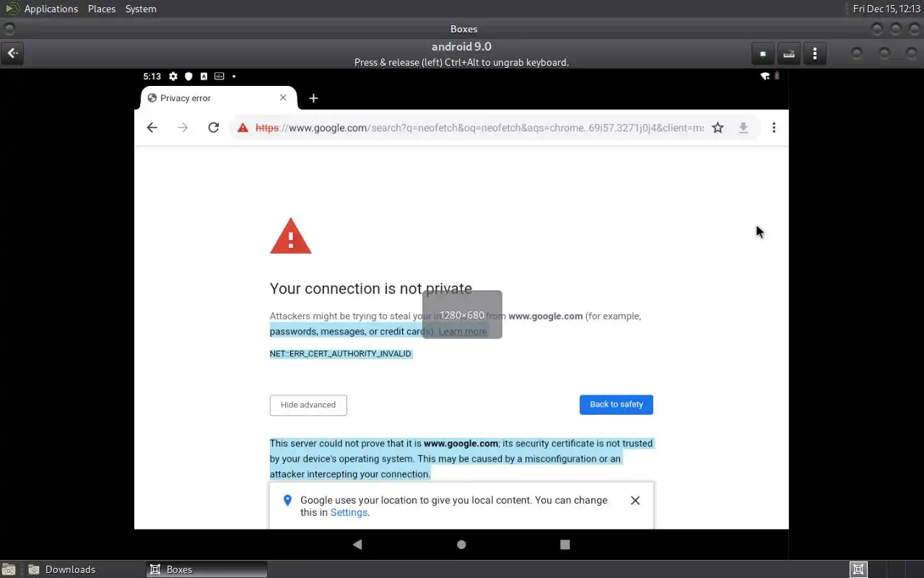Screen dimensions: 924x578
Task: Reload the page in Chrome
Action: click(x=213, y=128)
